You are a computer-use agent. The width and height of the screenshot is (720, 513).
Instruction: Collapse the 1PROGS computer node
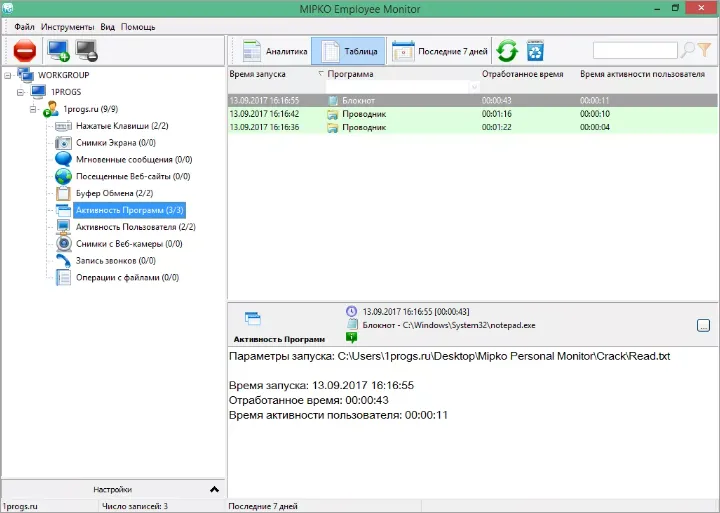point(20,92)
